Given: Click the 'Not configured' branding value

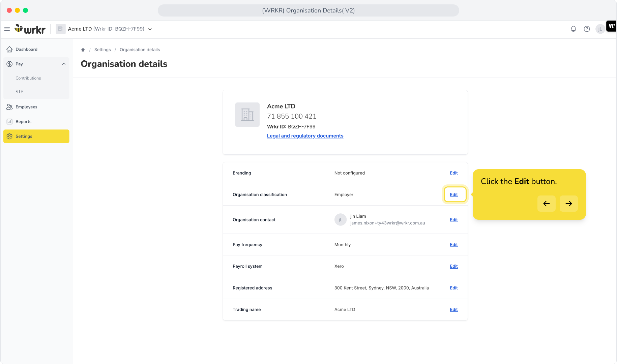Looking at the screenshot, I should point(350,173).
